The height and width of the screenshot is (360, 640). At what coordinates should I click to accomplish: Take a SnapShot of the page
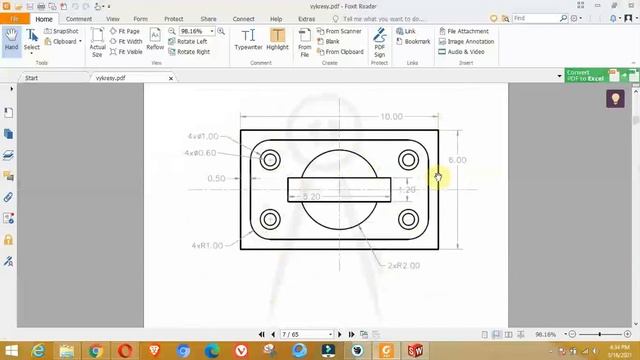pos(61,31)
